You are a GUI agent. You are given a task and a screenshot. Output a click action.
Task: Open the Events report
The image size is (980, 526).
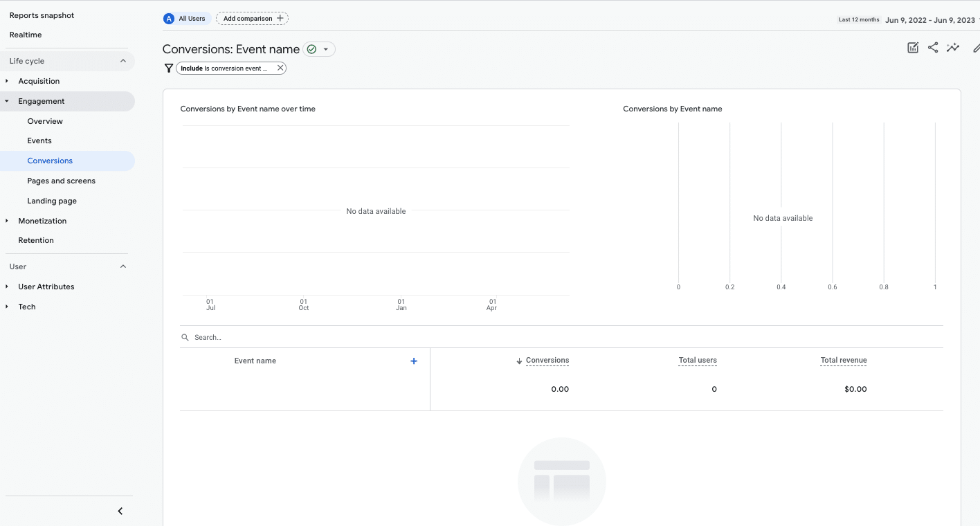click(x=39, y=140)
